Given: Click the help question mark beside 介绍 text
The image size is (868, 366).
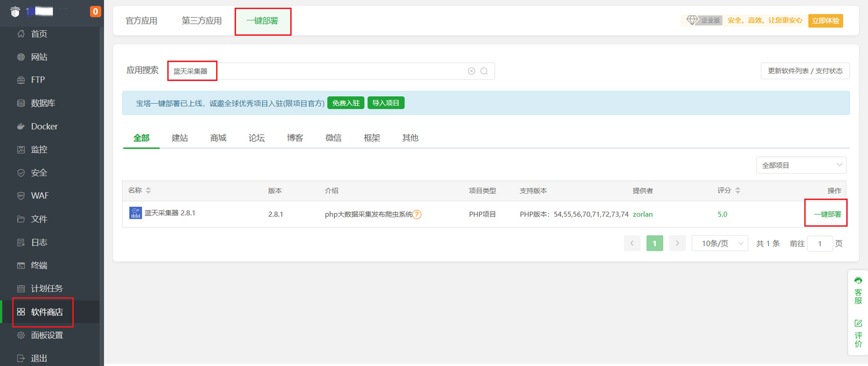Looking at the screenshot, I should tap(417, 214).
